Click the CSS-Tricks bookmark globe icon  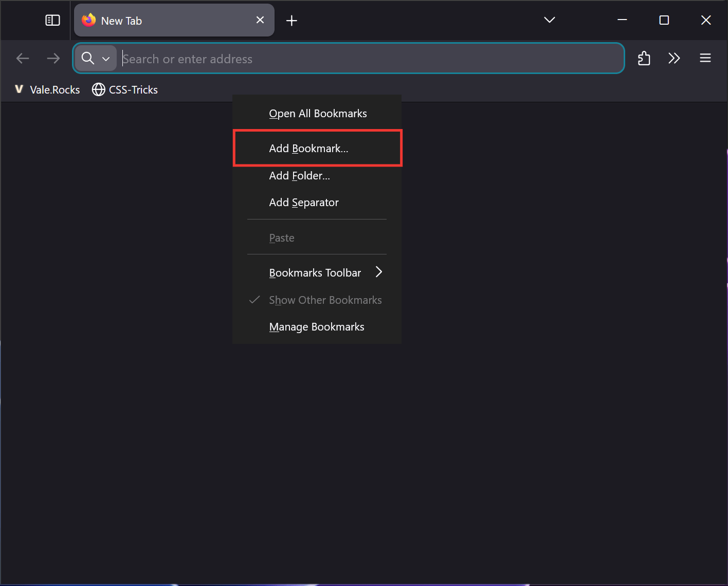[98, 89]
